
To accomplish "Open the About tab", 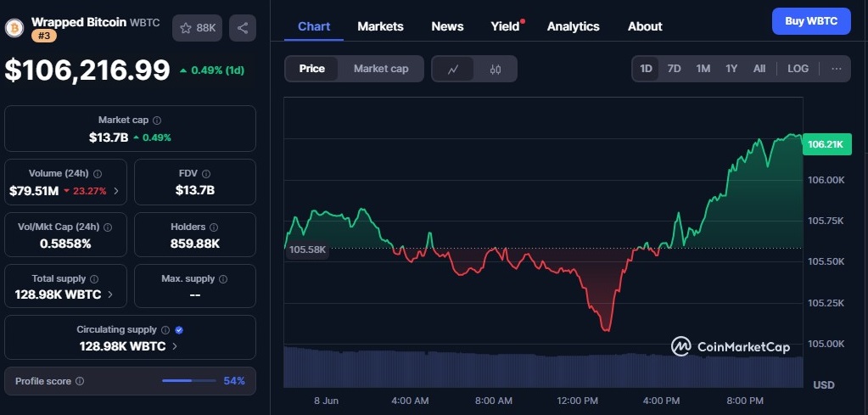I will click(645, 26).
